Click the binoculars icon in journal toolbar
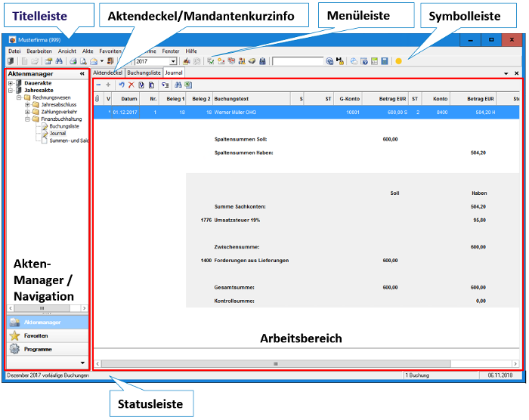Image resolution: width=529 pixels, height=420 pixels. click(x=178, y=85)
